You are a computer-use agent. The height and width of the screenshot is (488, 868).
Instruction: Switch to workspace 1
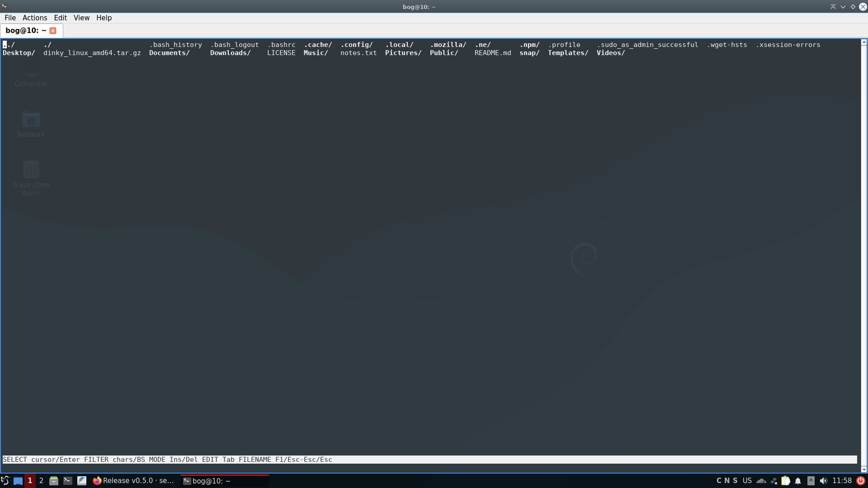[30, 481]
